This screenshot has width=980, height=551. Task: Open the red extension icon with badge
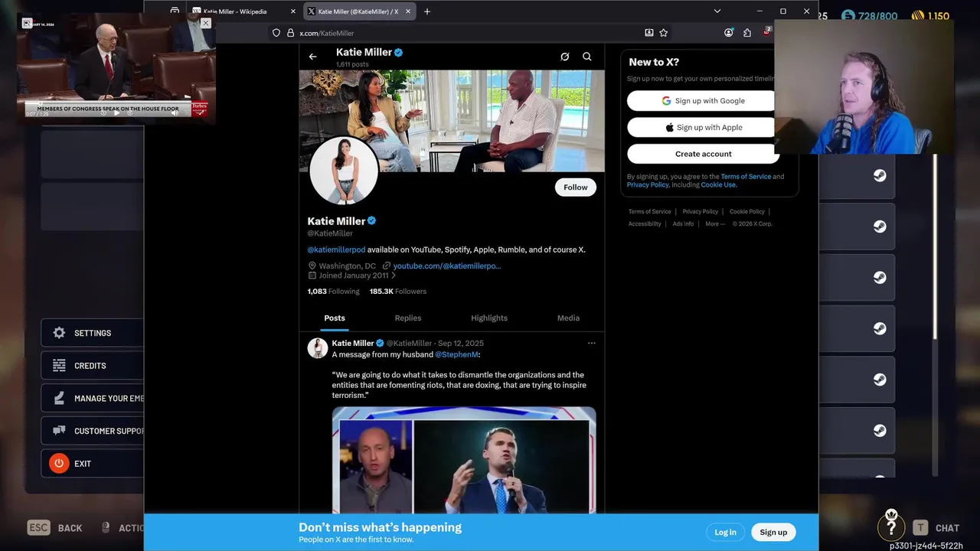pyautogui.click(x=766, y=32)
